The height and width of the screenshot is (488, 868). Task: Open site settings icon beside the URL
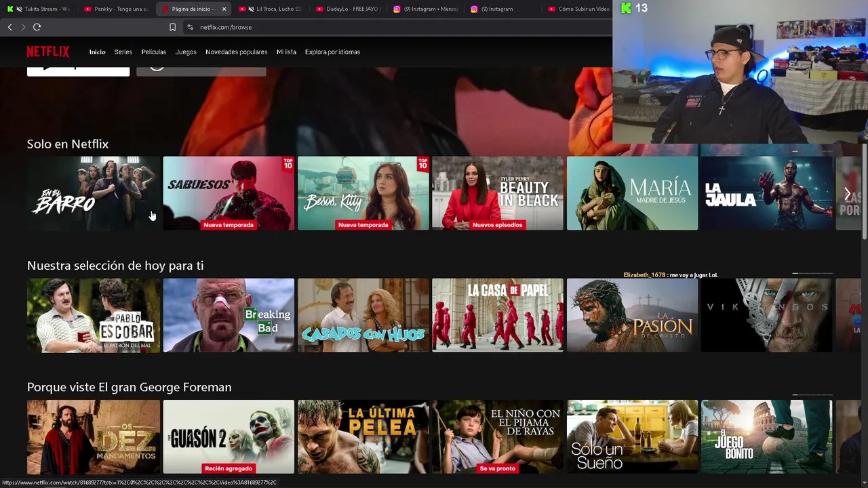pyautogui.click(x=190, y=27)
